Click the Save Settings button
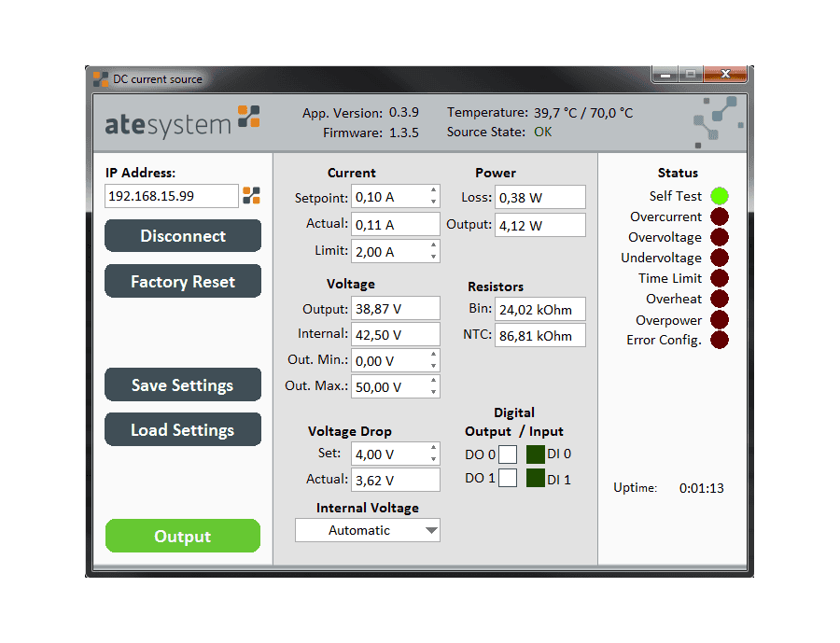 pyautogui.click(x=183, y=384)
